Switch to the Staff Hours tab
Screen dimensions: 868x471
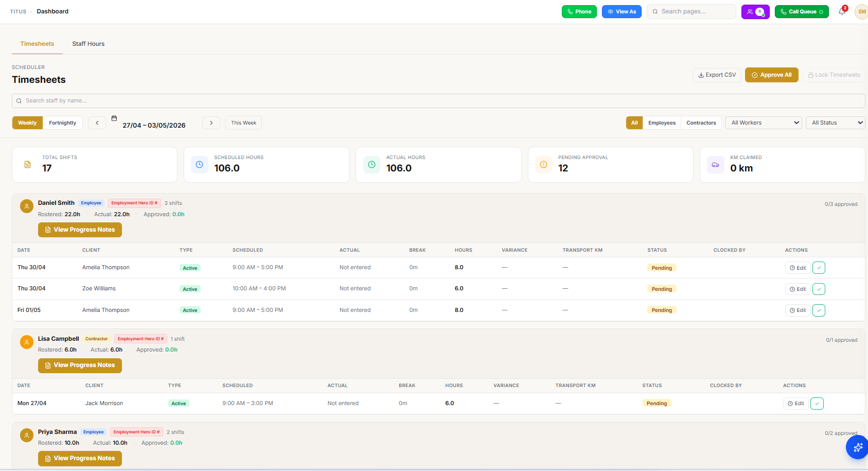pyautogui.click(x=88, y=44)
